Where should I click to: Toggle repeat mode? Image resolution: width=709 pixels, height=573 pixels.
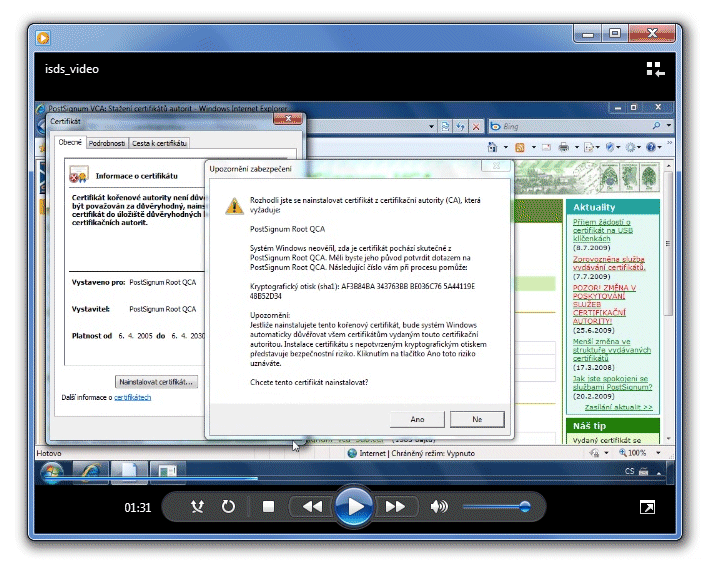(228, 507)
